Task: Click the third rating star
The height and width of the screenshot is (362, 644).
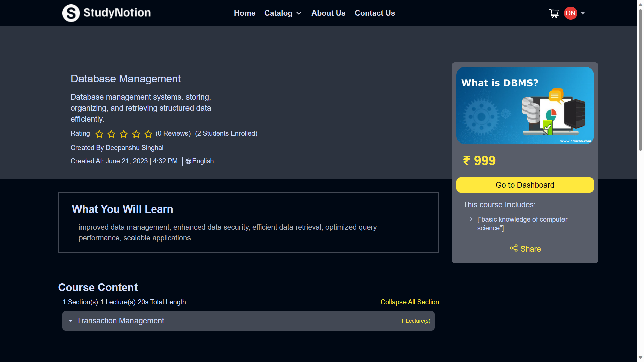Action: click(x=124, y=134)
